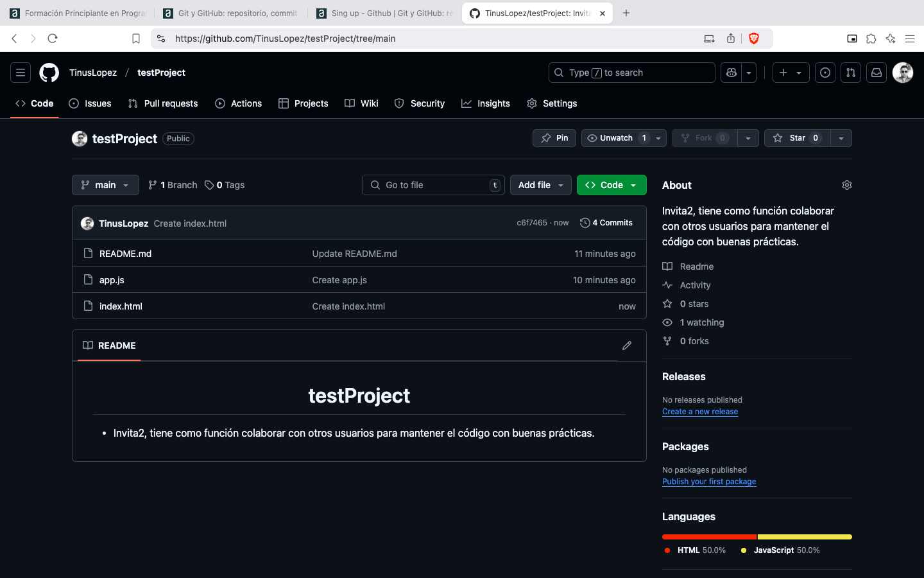Pin the testProject repository
This screenshot has height=578, width=924.
tap(554, 138)
